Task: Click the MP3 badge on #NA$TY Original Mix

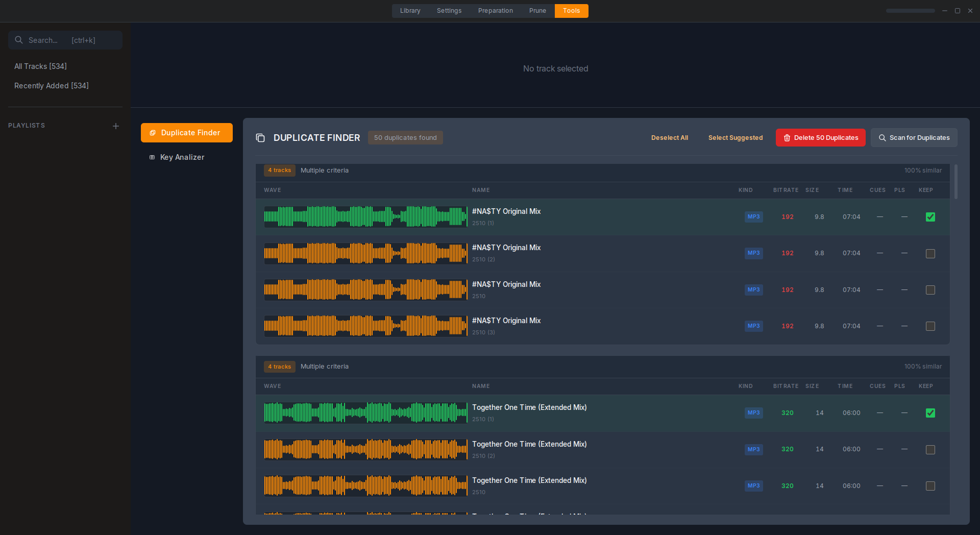Action: [x=754, y=216]
